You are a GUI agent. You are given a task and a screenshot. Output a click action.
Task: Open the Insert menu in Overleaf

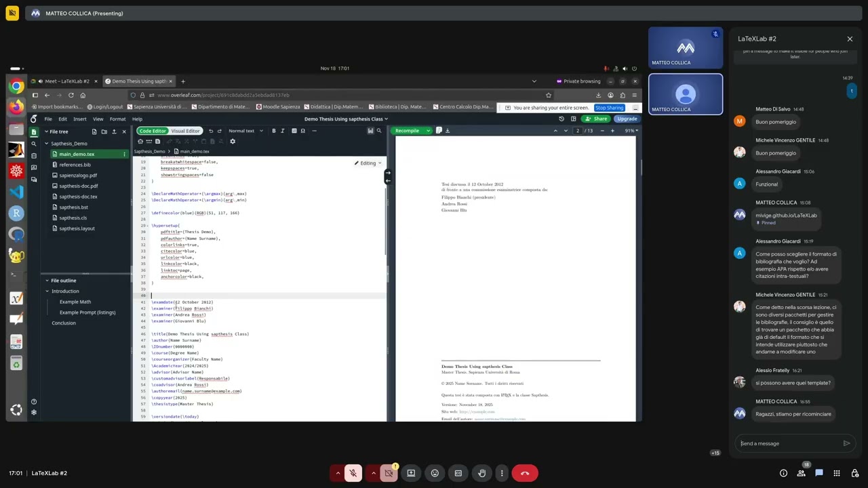pyautogui.click(x=79, y=119)
